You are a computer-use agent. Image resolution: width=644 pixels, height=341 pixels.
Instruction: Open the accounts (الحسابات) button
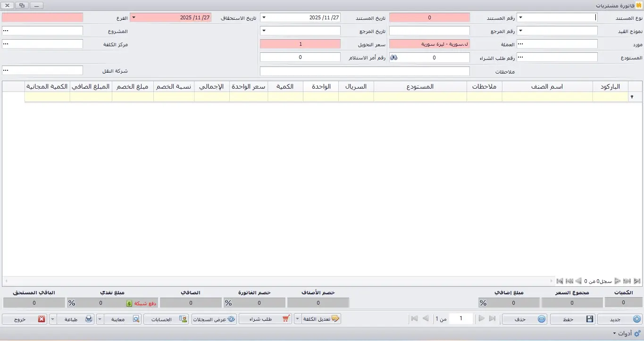(x=166, y=319)
